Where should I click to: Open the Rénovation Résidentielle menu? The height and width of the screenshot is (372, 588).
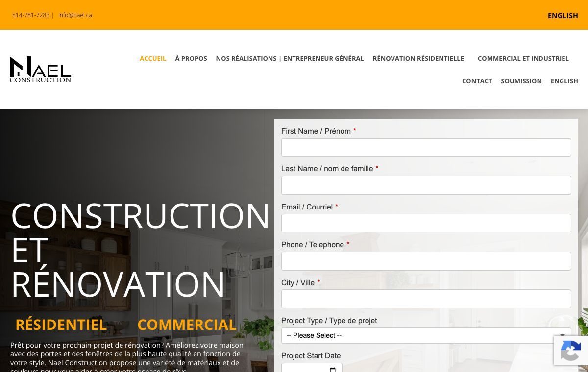click(x=418, y=58)
